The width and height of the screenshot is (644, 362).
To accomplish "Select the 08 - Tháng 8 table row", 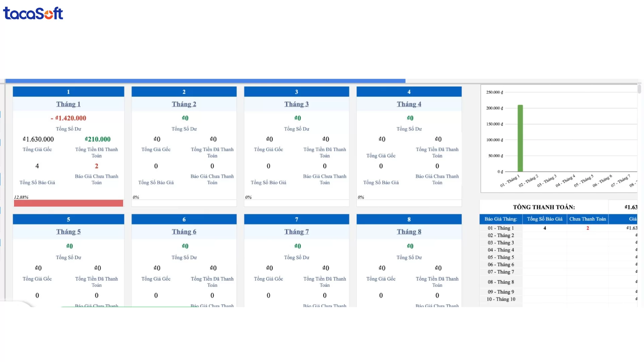I will click(x=501, y=282).
